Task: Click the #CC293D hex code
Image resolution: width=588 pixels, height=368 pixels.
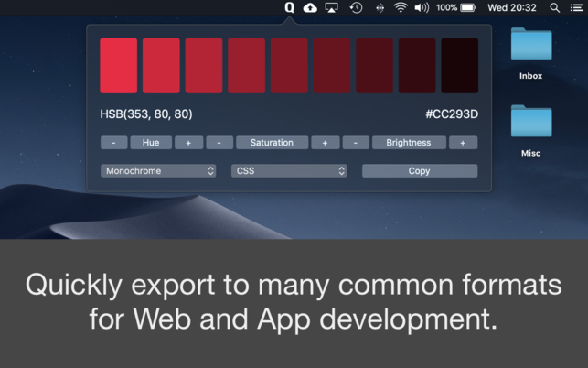Action: pos(452,114)
